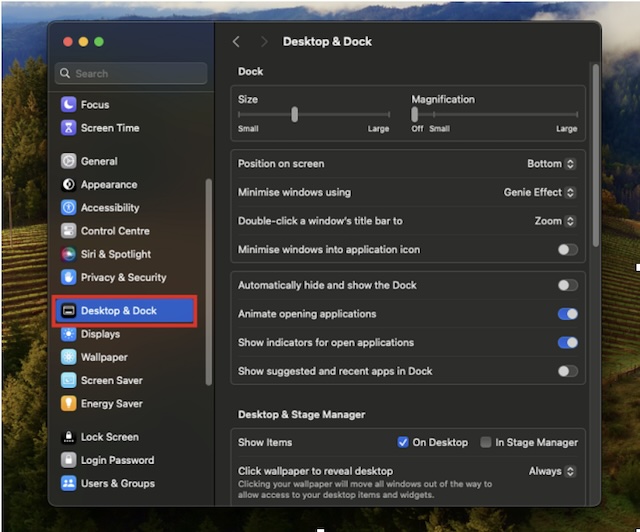Click the Magnification "Off" label

tap(417, 129)
